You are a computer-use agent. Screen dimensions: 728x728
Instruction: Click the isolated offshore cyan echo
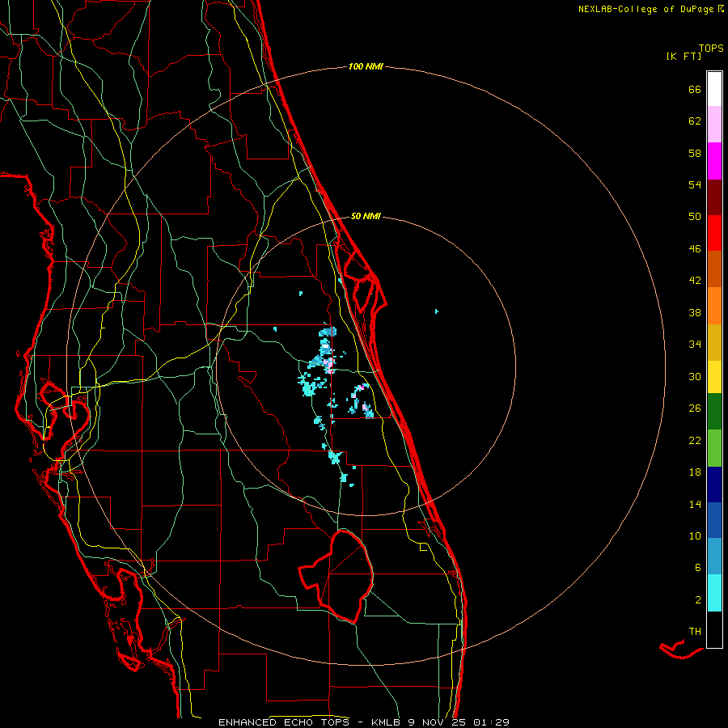coord(437,311)
